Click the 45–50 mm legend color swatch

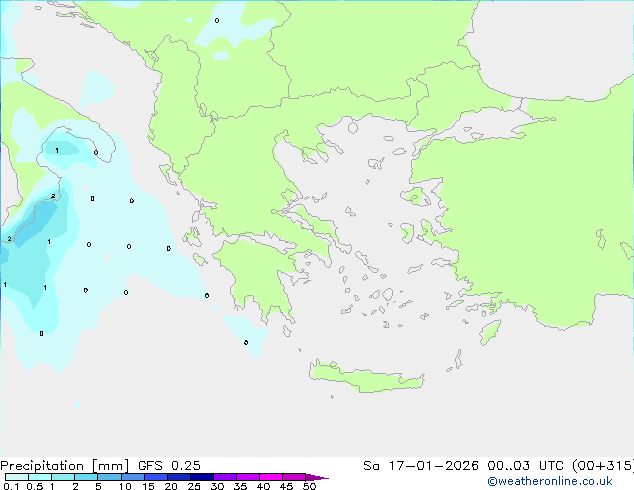[294, 477]
